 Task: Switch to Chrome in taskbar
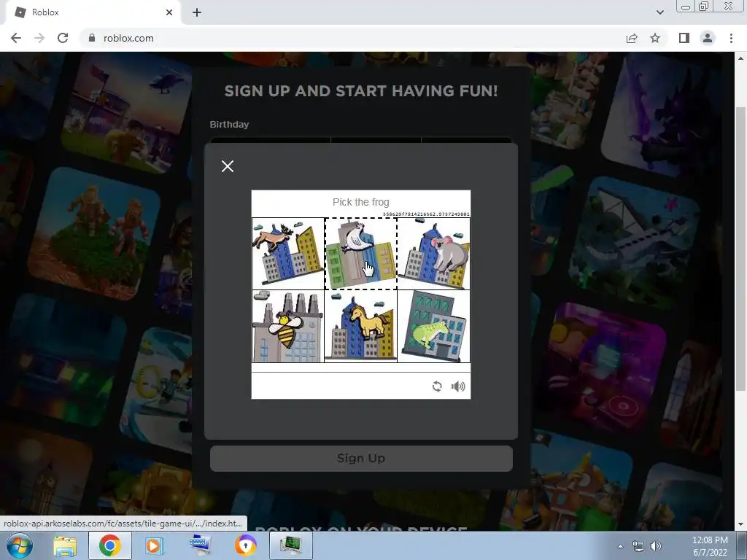(x=110, y=545)
